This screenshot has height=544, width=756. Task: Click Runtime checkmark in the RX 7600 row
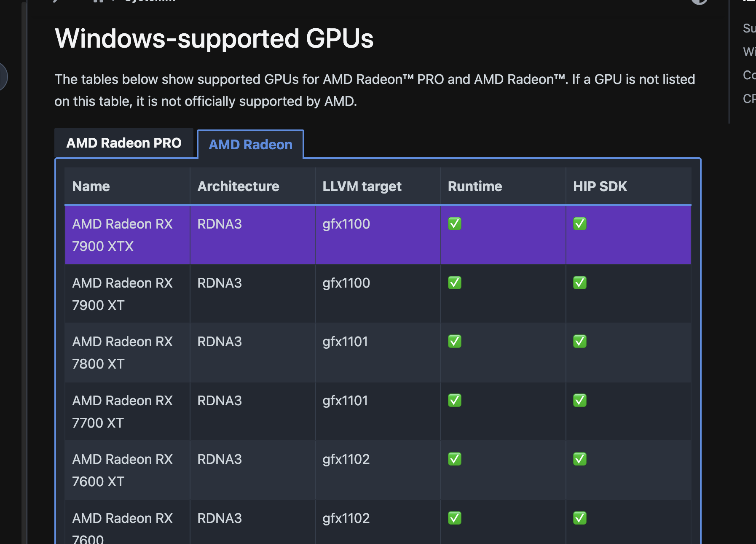point(454,518)
